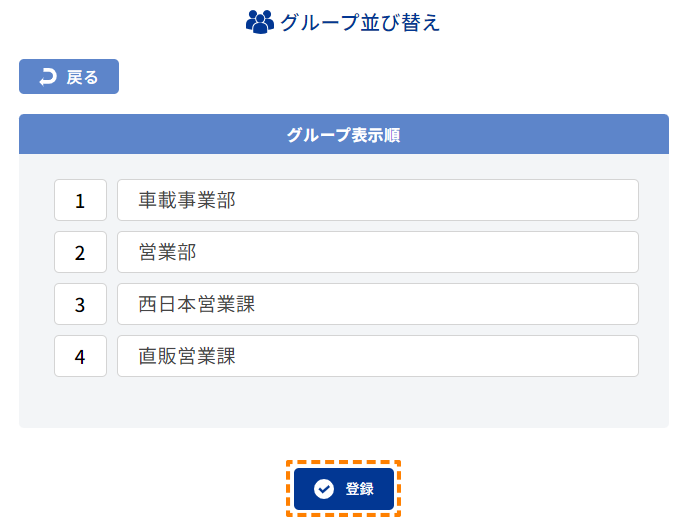Image resolution: width=686 pixels, height=525 pixels.
Task: Click the グループ表示順 header bar
Action: pyautogui.click(x=344, y=134)
